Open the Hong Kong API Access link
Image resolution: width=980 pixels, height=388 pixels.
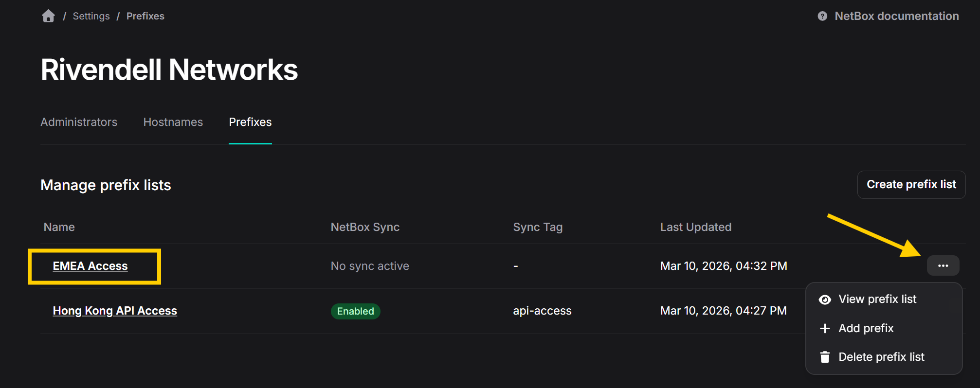point(115,311)
